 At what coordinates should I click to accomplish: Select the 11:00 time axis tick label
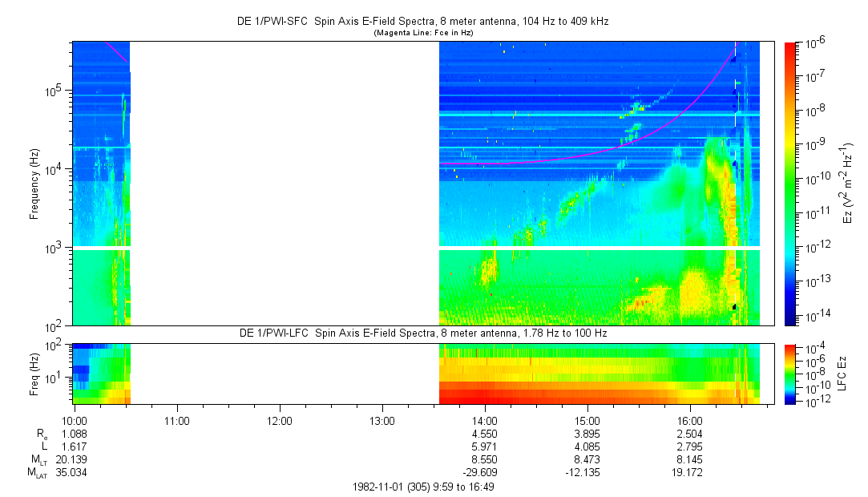coord(176,420)
